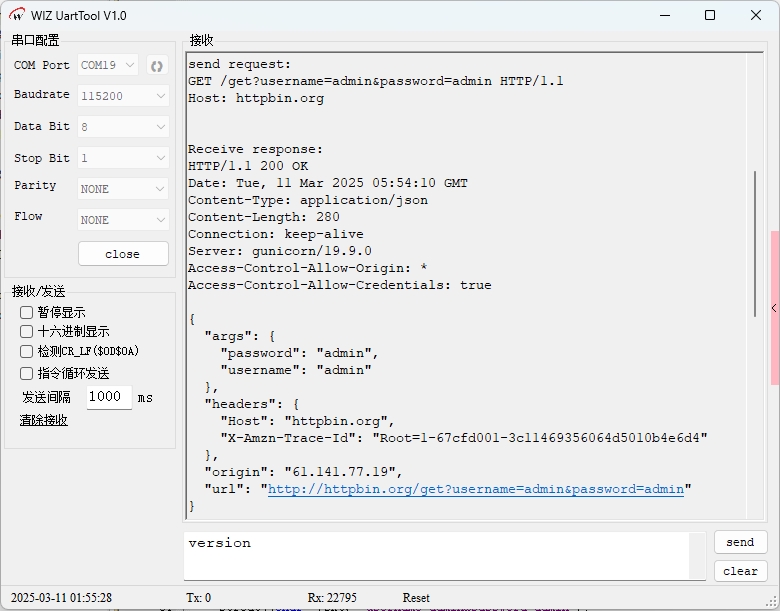Click the COM port refresh icon
Image resolution: width=780 pixels, height=611 pixels.
tap(156, 66)
